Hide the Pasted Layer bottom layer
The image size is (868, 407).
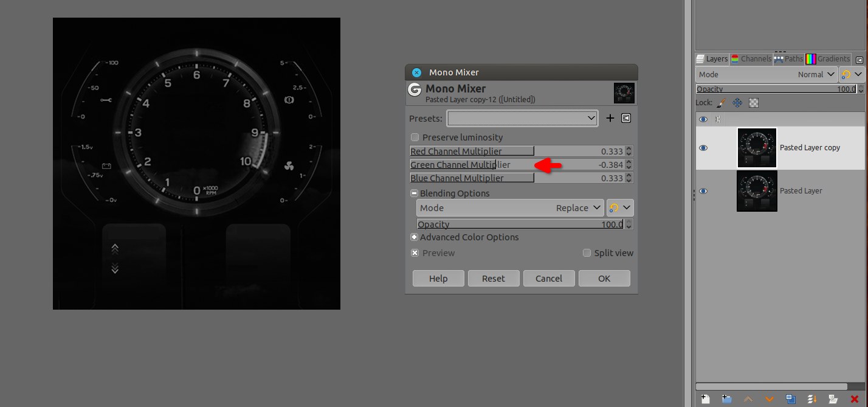pyautogui.click(x=703, y=191)
